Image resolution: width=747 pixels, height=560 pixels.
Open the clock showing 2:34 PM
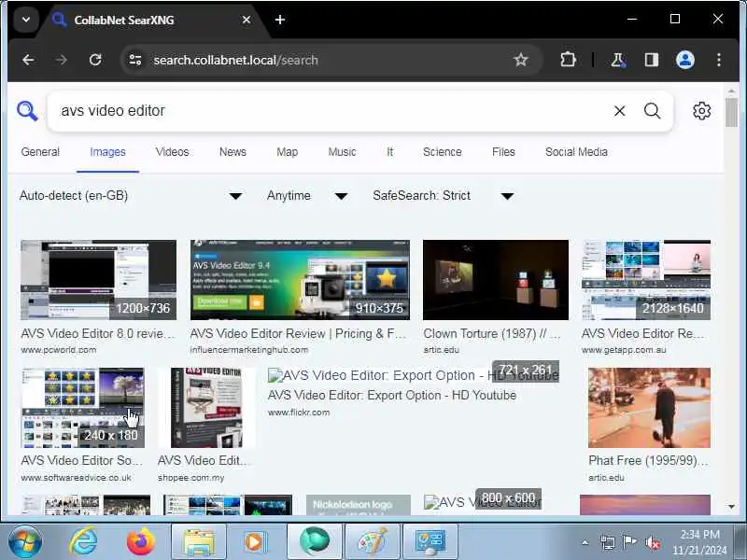(699, 542)
